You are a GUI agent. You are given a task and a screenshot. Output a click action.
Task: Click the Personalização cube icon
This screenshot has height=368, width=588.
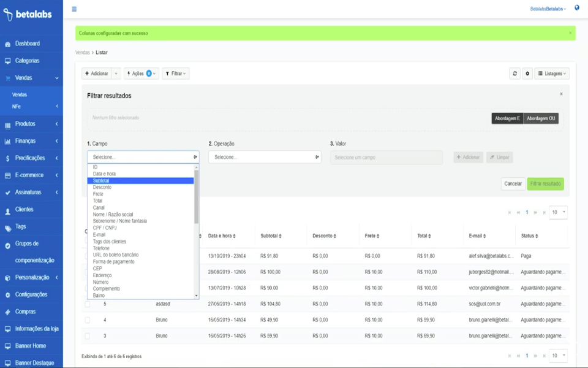point(7,278)
